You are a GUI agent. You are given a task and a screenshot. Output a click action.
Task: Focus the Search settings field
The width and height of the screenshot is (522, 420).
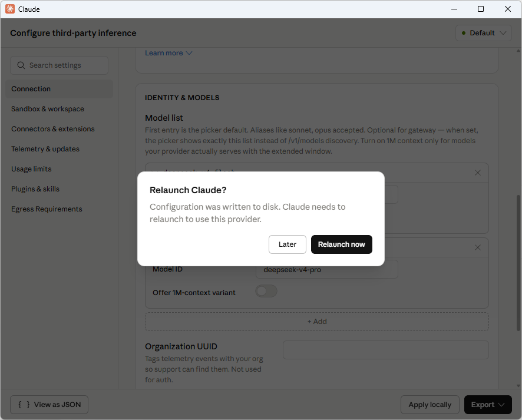point(60,65)
